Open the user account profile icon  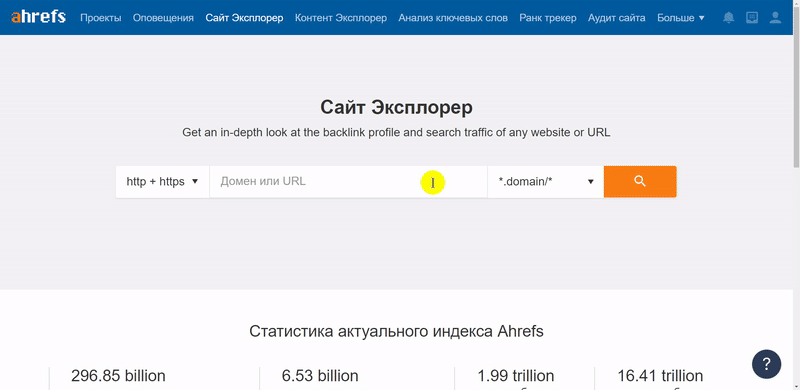(x=775, y=18)
